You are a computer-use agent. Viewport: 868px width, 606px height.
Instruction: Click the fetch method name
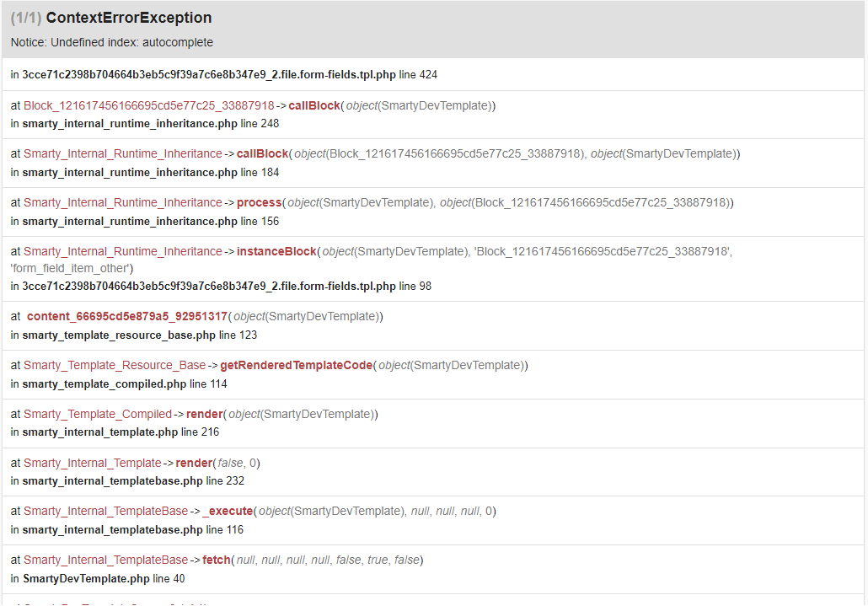pos(217,560)
